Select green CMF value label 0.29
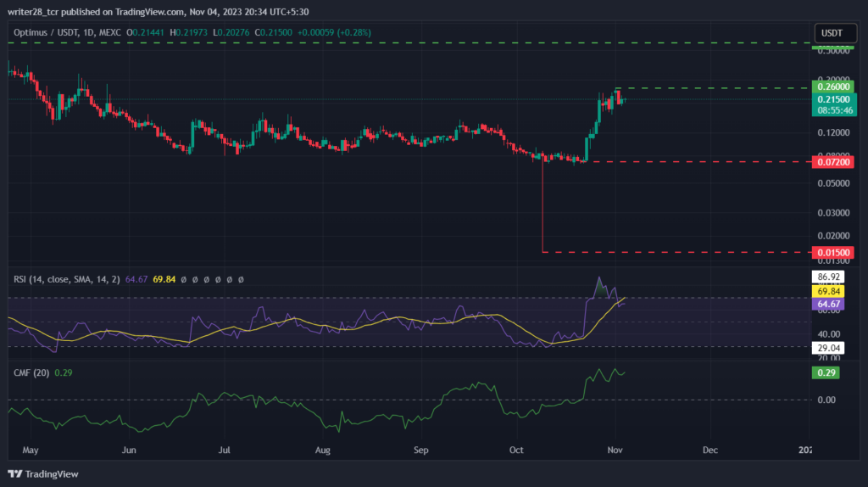 point(826,372)
